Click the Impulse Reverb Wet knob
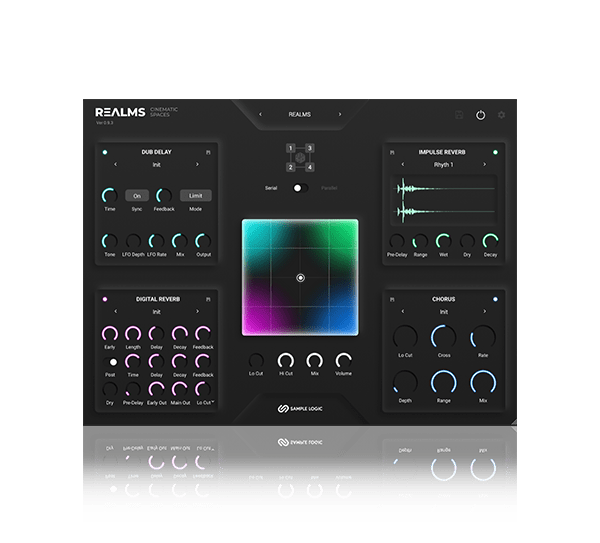This screenshot has height=543, width=600. pos(443,241)
